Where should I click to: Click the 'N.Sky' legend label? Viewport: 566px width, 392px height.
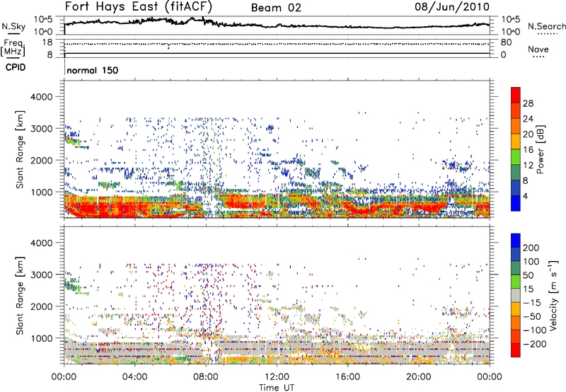[13, 26]
